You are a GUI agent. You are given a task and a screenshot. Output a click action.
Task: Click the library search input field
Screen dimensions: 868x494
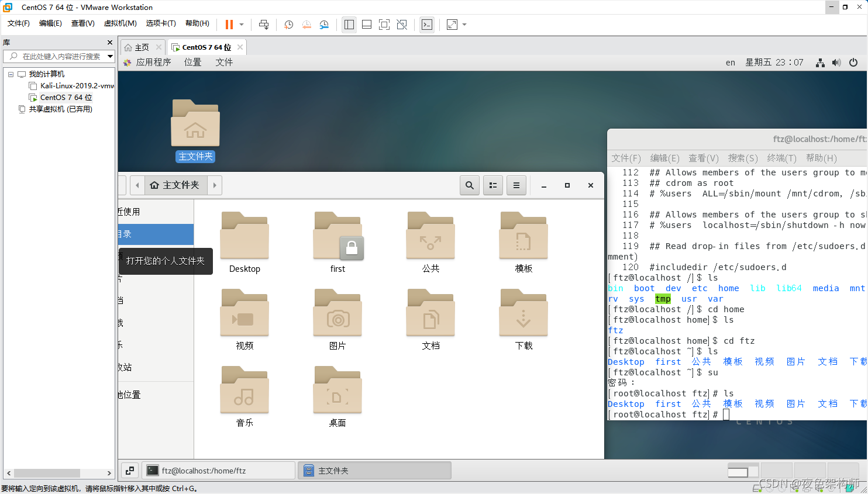tap(58, 56)
